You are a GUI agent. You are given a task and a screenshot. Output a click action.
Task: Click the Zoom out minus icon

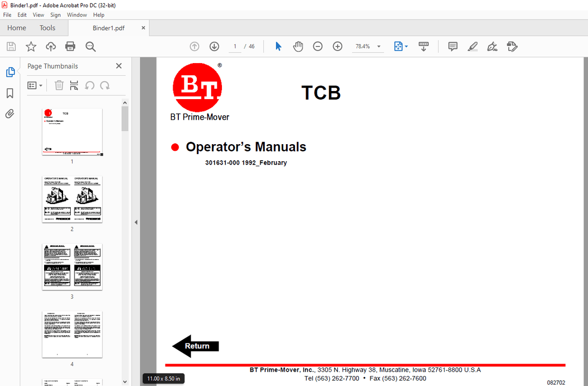[318, 46]
